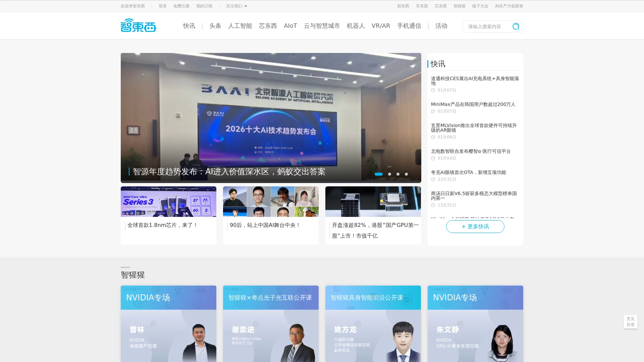Screen dimensions: 644x362
Task: Go to the 机器人 menu section
Action: (355, 26)
